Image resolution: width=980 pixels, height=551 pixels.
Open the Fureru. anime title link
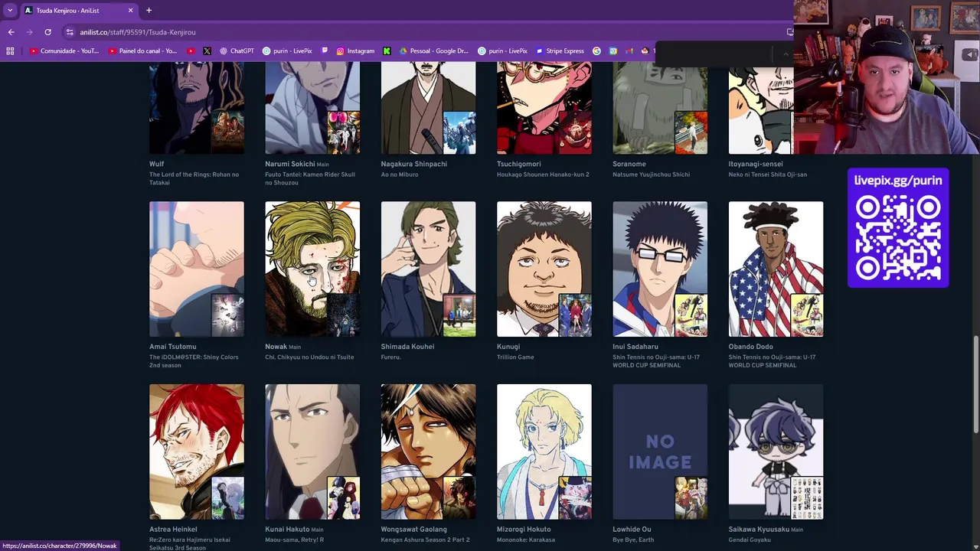tap(391, 357)
